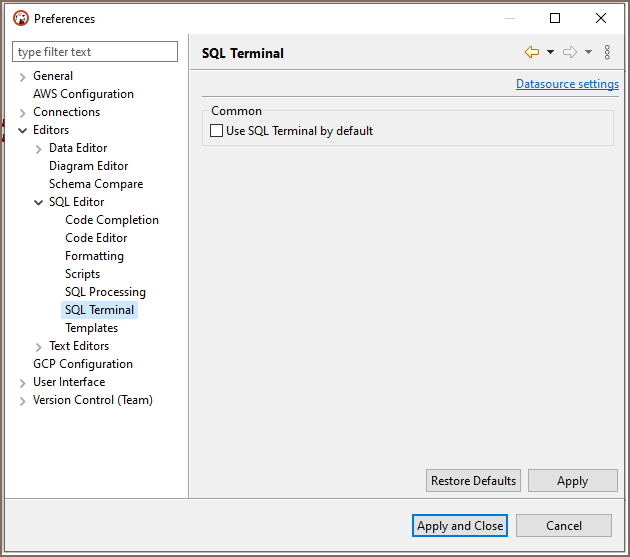Select Code Completion page

pos(112,220)
